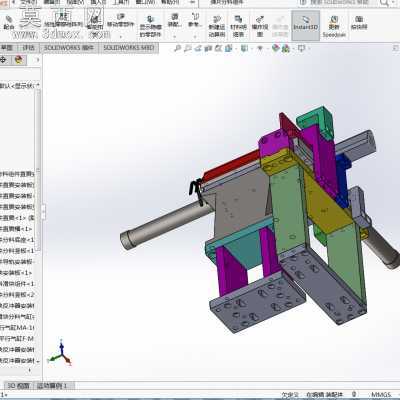
Task: Open the 草图 (Sketch) tab
Action: point(7,48)
